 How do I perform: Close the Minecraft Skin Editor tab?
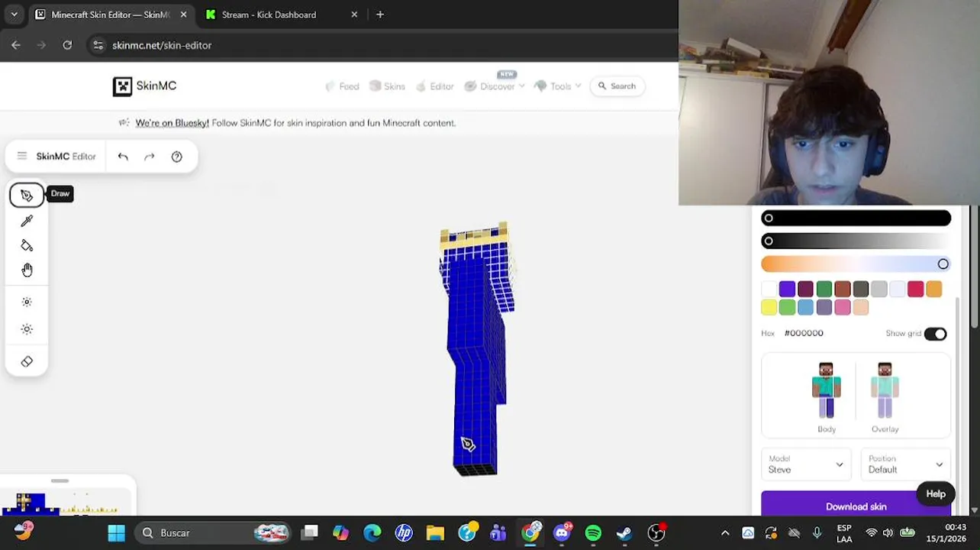click(x=183, y=15)
